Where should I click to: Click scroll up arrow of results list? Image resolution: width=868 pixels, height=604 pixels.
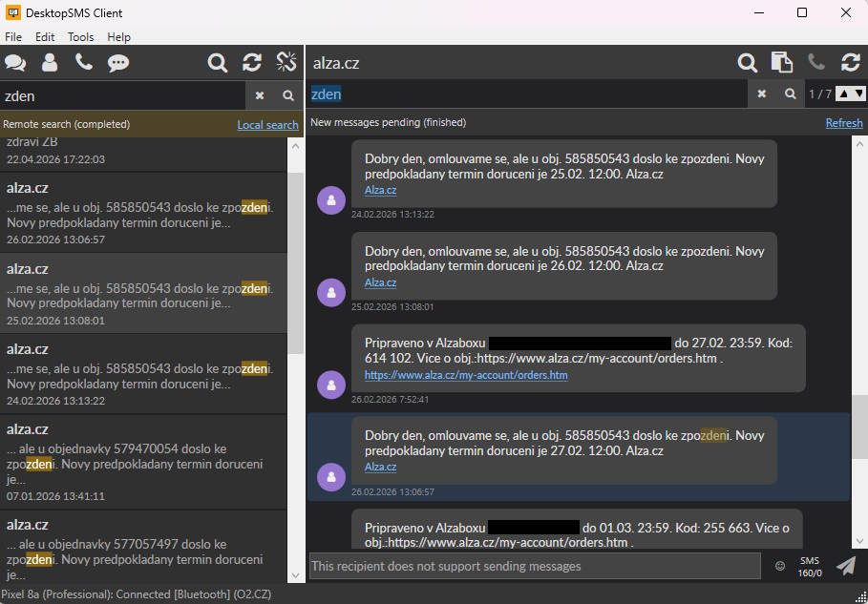click(296, 146)
